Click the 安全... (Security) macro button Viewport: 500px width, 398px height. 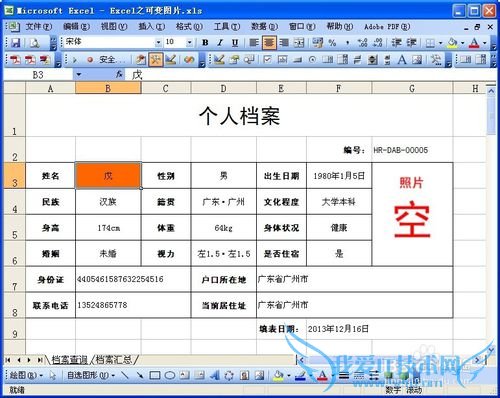(112, 60)
